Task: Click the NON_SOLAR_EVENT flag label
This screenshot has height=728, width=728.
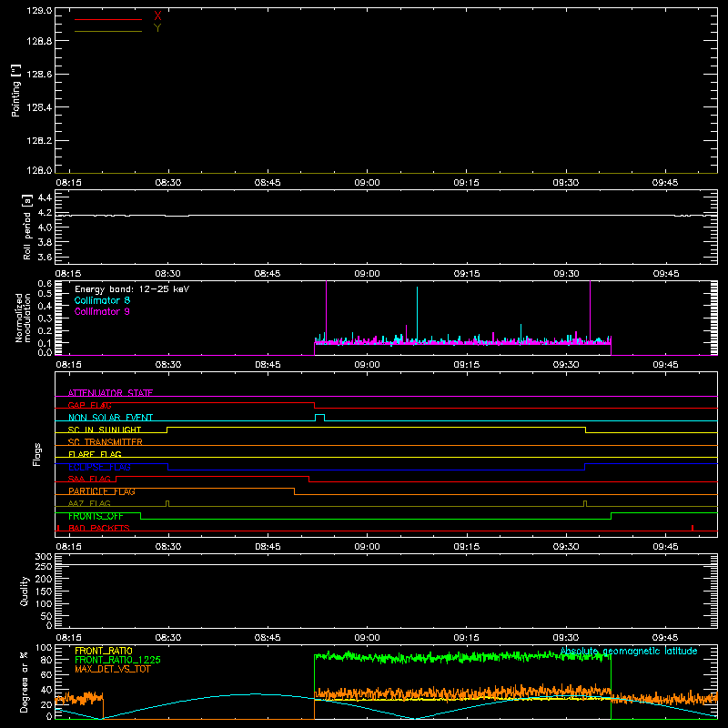Action: 110,418
